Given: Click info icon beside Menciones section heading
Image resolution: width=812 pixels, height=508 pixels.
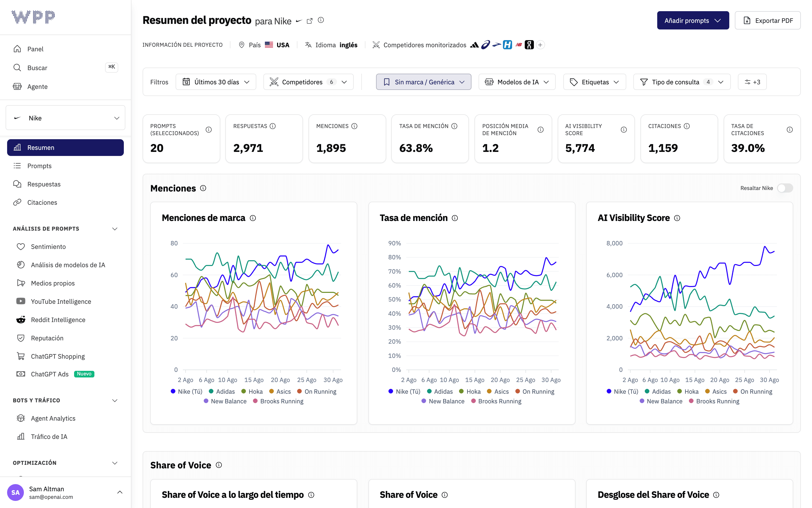Looking at the screenshot, I should [x=203, y=188].
